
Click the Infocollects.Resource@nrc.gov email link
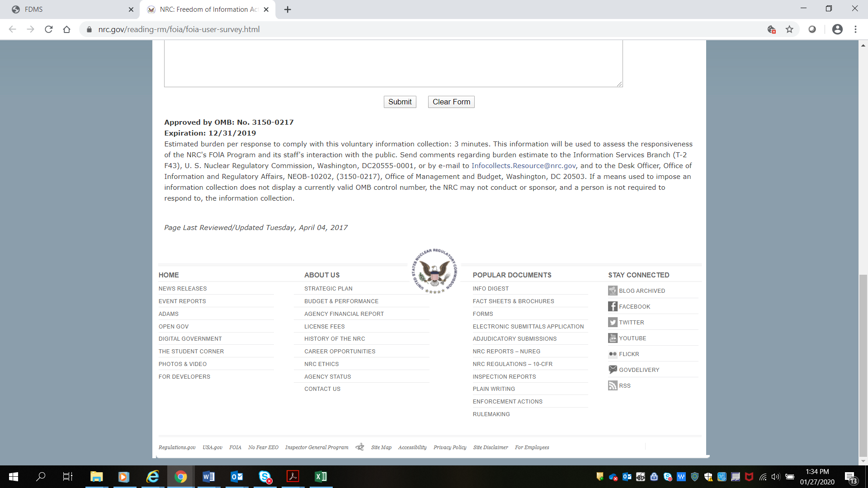click(x=524, y=166)
